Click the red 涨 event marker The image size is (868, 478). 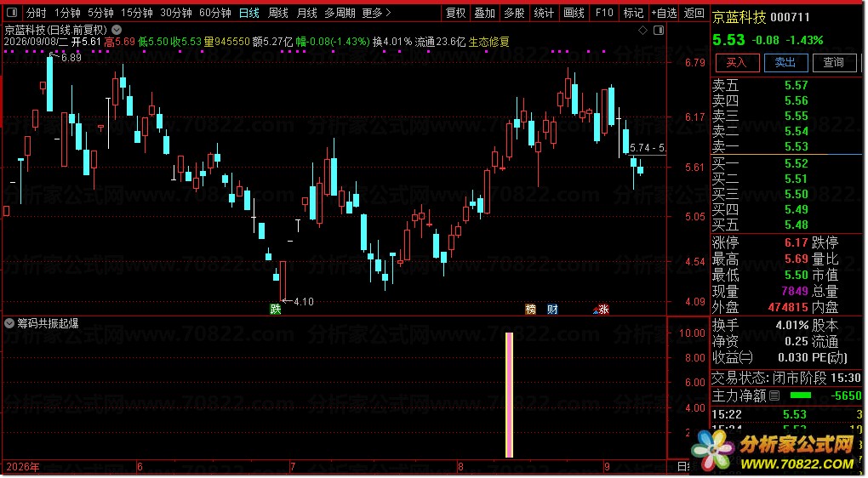coord(602,310)
